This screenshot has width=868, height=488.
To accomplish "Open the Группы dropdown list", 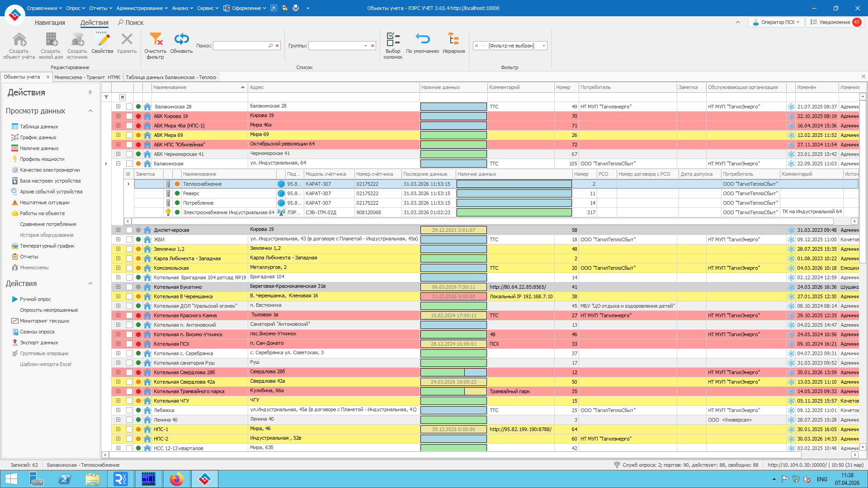I will (x=365, y=46).
